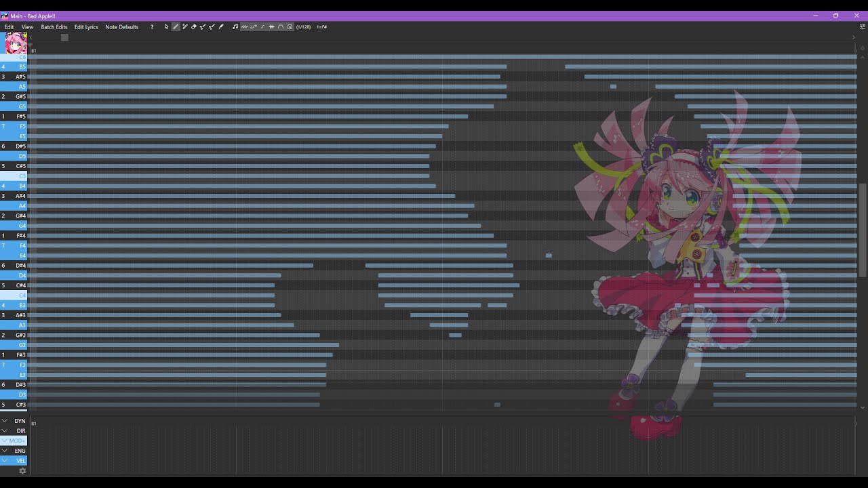The width and height of the screenshot is (868, 488).
Task: Open the question mark help menu
Action: point(152,27)
